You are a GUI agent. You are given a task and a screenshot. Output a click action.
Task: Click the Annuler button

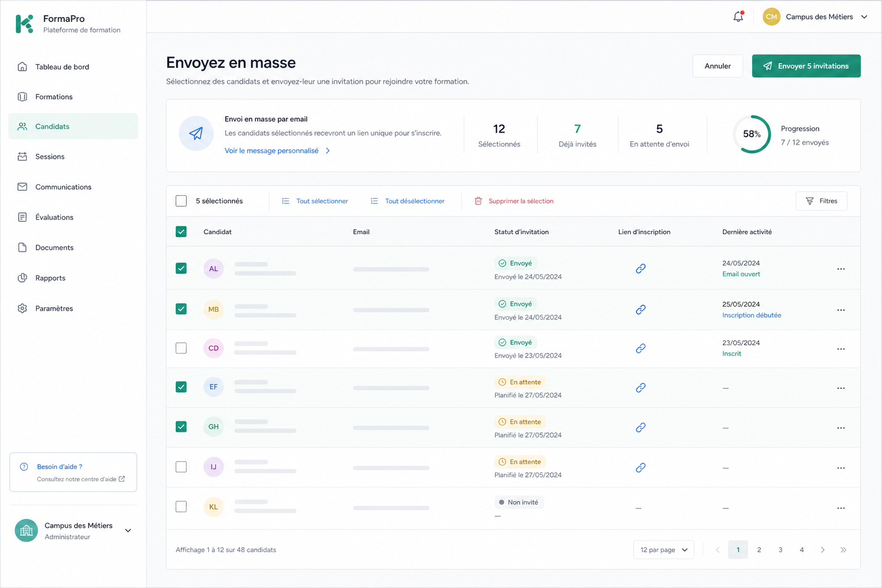pos(718,66)
